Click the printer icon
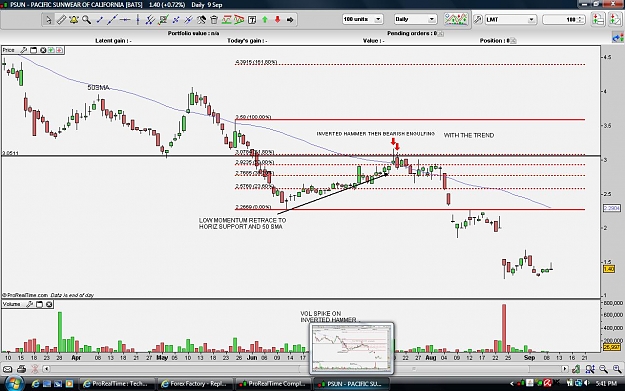625x391 pixels. click(x=22, y=369)
